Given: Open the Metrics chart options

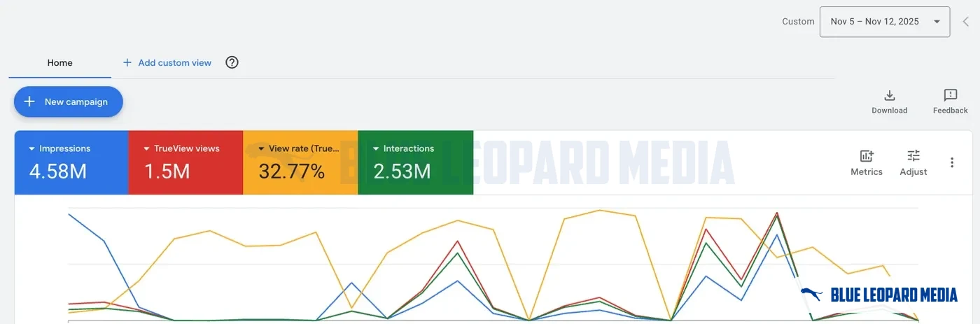Looking at the screenshot, I should 867,162.
